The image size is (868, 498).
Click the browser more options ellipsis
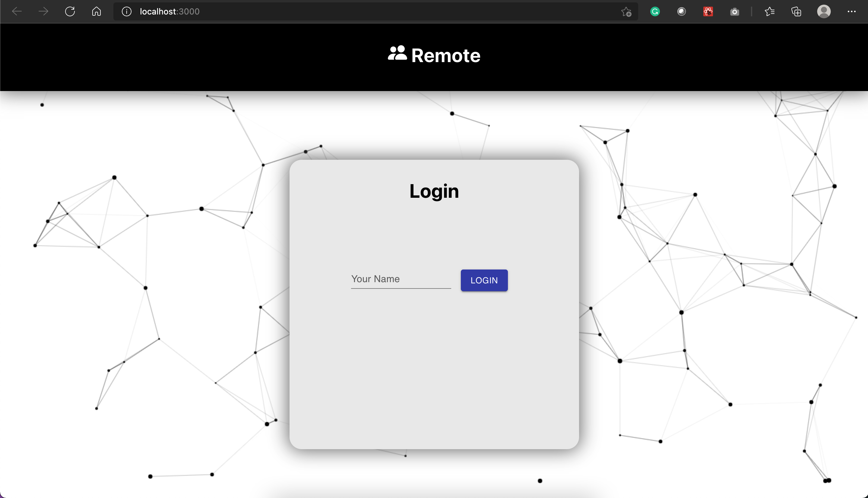(853, 11)
